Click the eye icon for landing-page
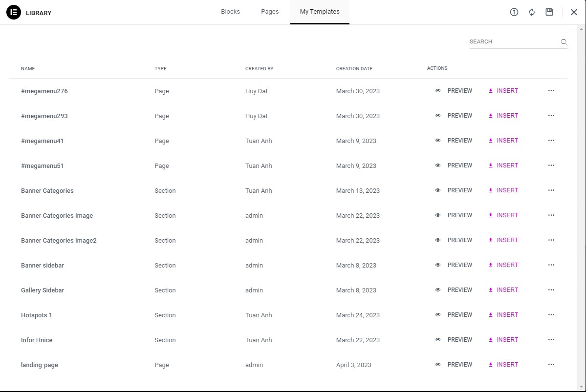The image size is (586, 392). click(438, 365)
